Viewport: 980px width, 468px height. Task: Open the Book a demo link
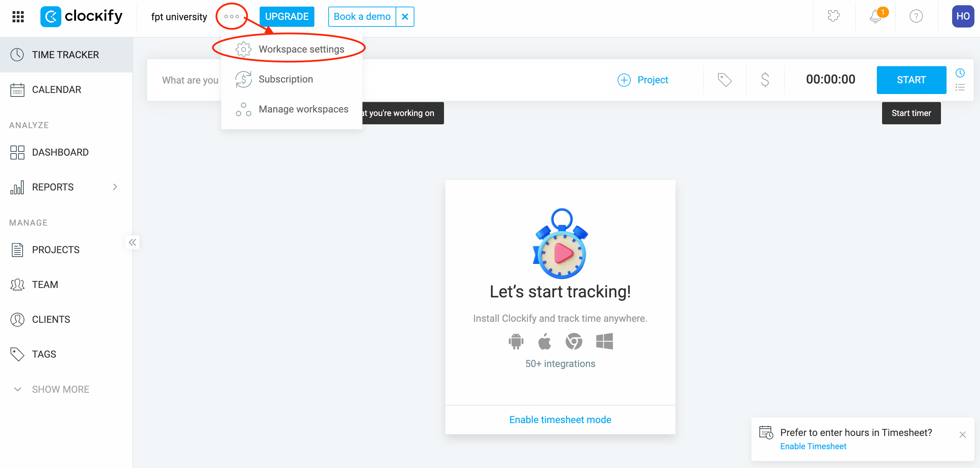[362, 17]
